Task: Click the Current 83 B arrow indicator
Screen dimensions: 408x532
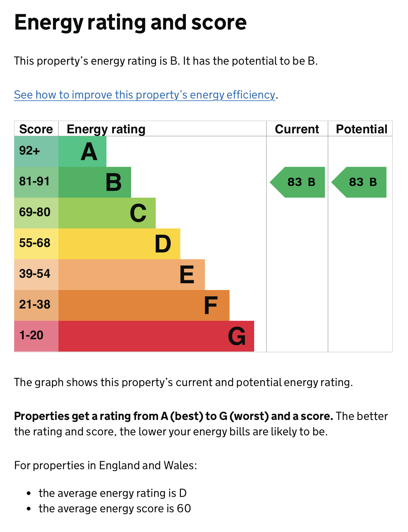Action: coord(298,182)
